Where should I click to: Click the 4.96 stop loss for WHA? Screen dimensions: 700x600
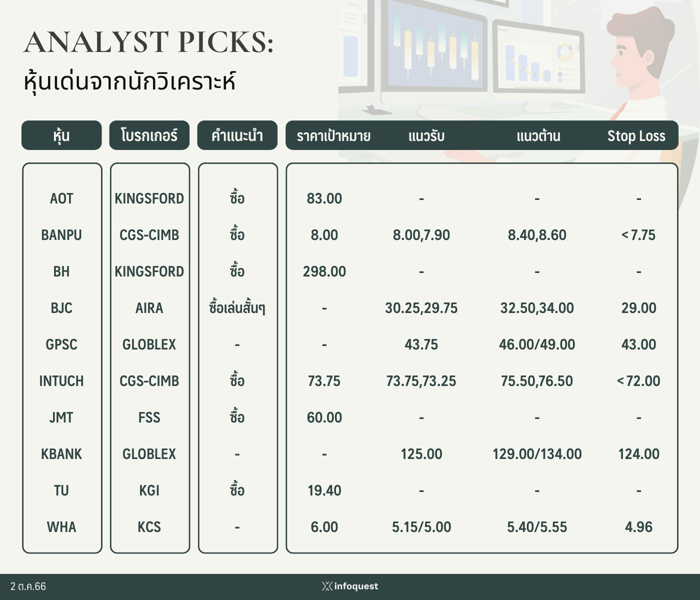click(x=638, y=527)
